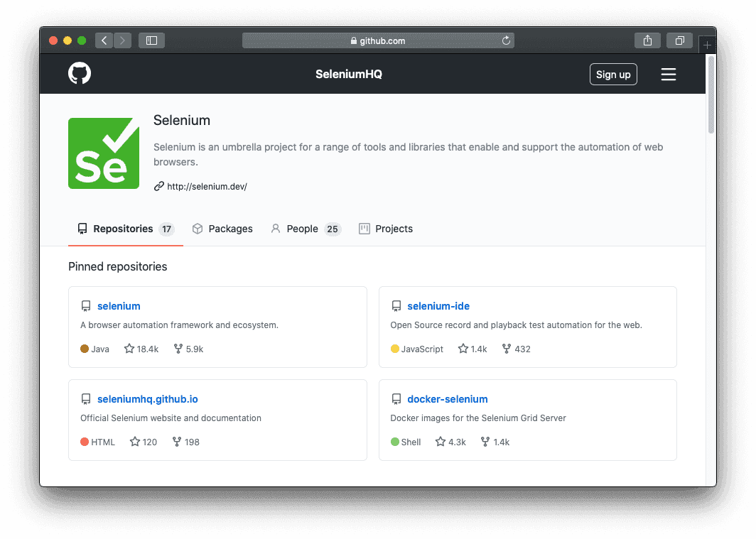Open a new tab with plus button

click(707, 45)
